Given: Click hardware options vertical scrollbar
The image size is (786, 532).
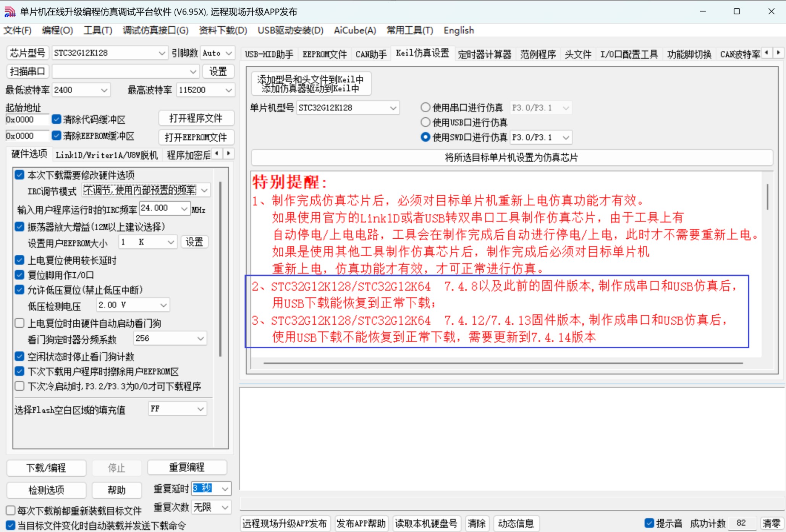Looking at the screenshot, I should tap(220, 269).
